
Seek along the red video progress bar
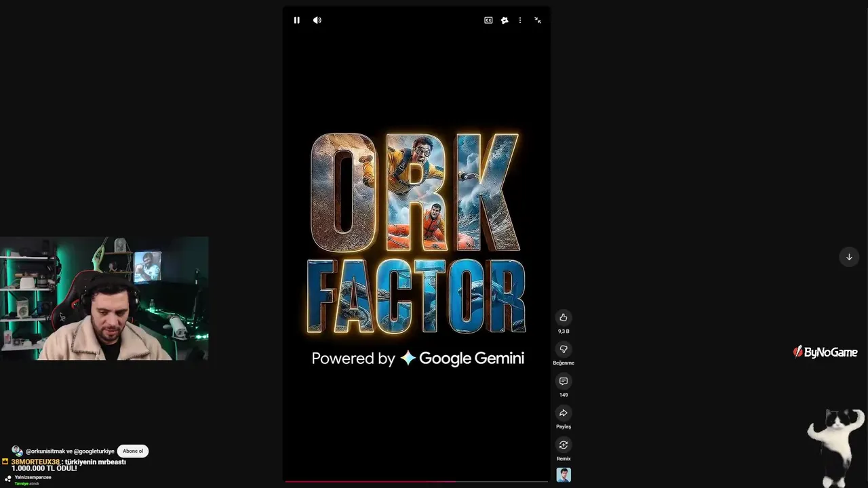point(416,482)
